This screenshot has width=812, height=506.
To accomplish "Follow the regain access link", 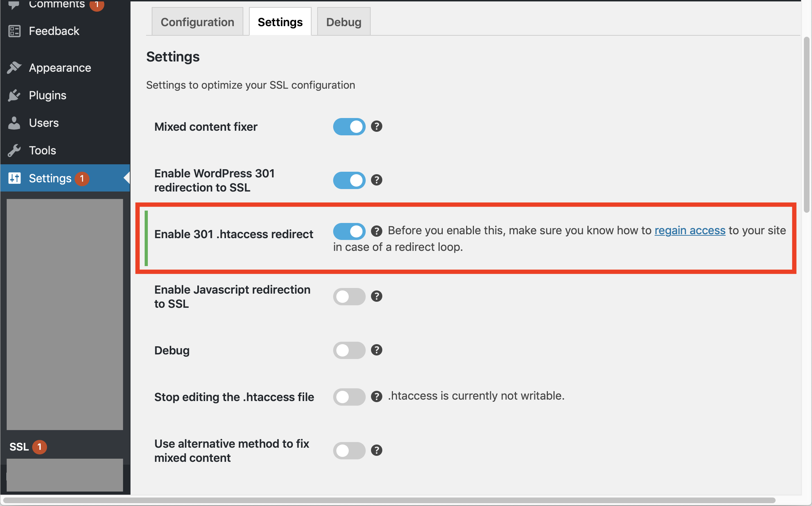I will (x=690, y=231).
